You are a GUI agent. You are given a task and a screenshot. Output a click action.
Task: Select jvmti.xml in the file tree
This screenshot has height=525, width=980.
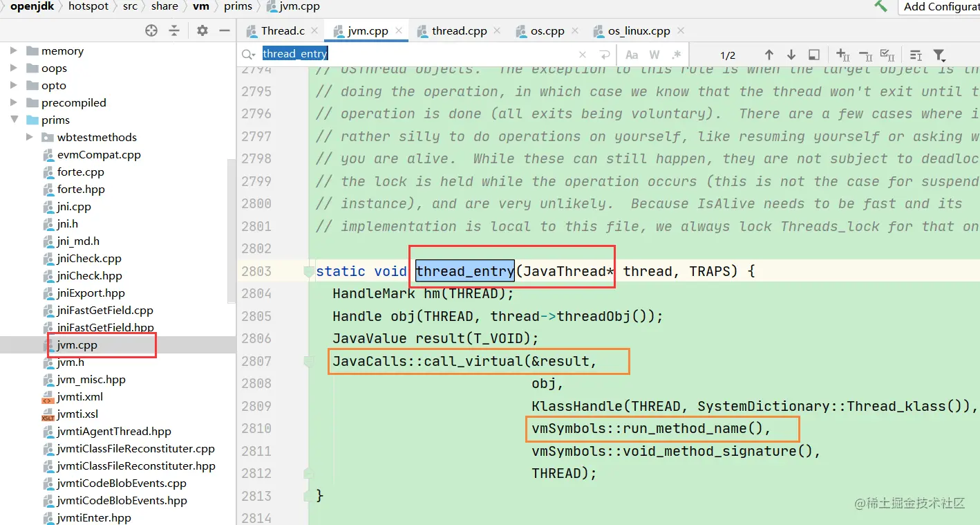(80, 396)
